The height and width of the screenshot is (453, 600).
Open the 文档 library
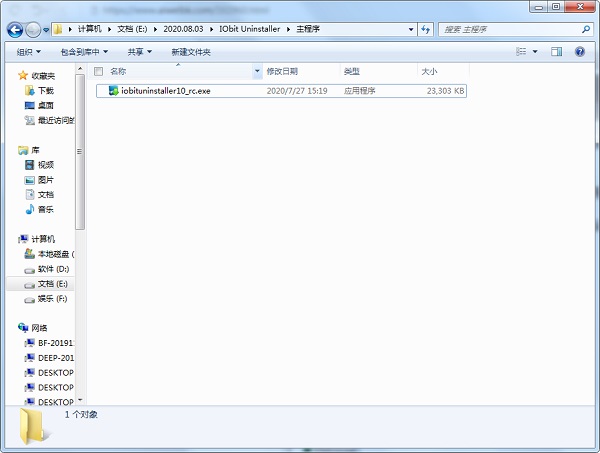click(x=46, y=195)
